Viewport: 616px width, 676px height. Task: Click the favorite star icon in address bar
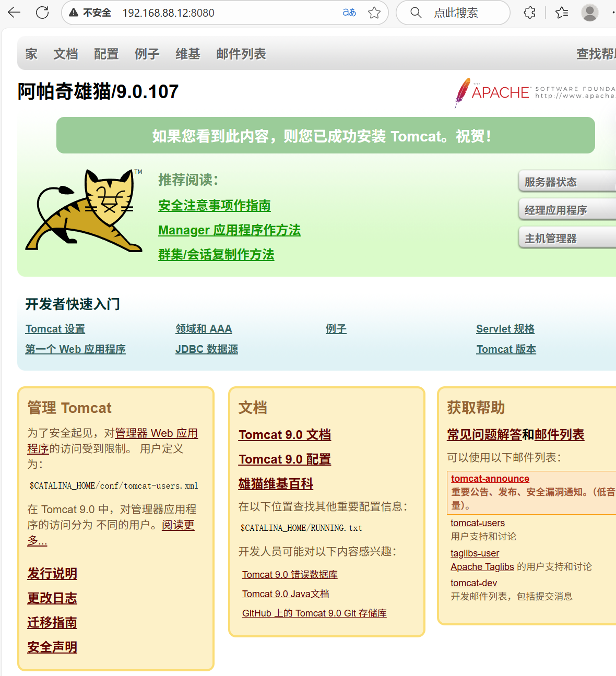374,13
